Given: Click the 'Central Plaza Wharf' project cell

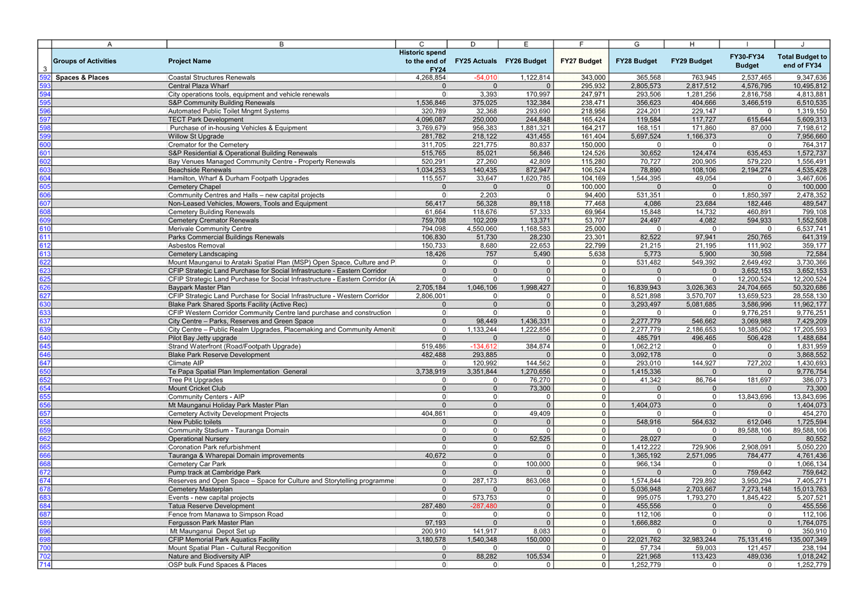Looking at the screenshot, I should [199, 86].
